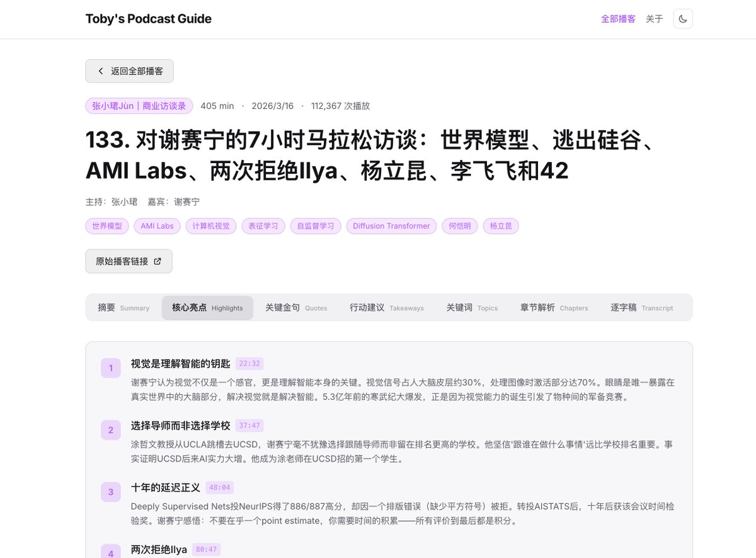The height and width of the screenshot is (558, 756).
Task: Jump to timestamp 48:04
Action: point(220,487)
